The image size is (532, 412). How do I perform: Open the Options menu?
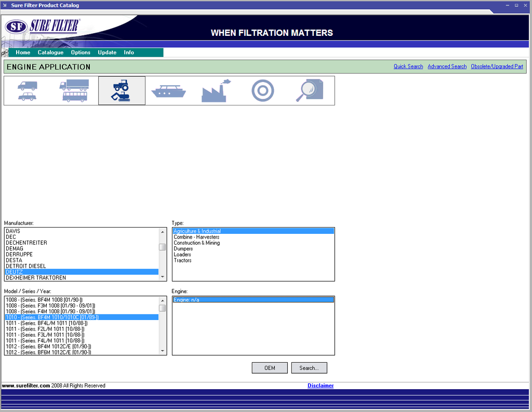click(x=81, y=52)
